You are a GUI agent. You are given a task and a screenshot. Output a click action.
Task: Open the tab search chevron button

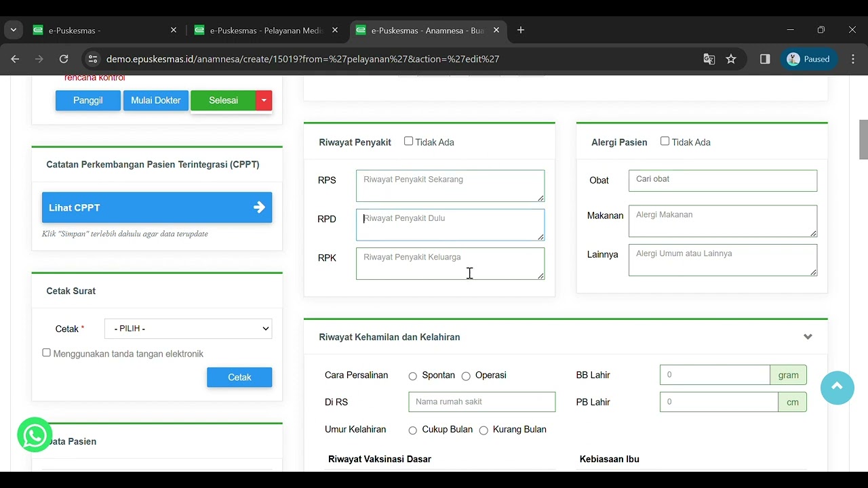14,30
